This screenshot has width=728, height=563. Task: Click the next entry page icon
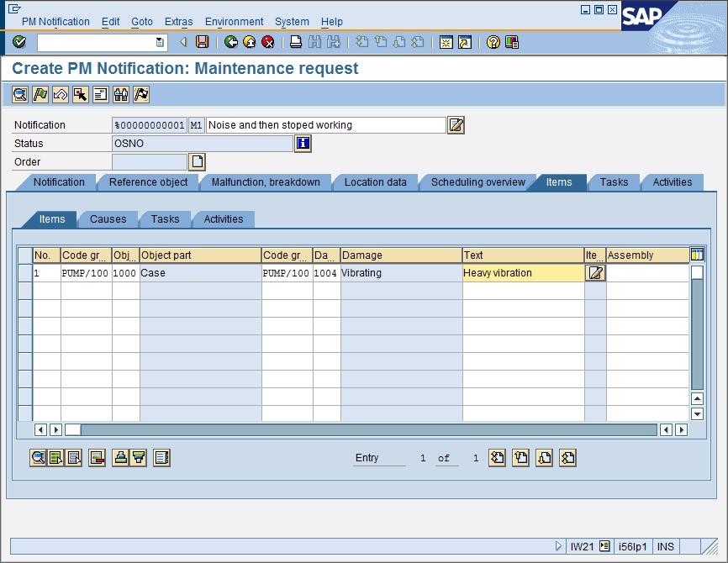click(544, 458)
